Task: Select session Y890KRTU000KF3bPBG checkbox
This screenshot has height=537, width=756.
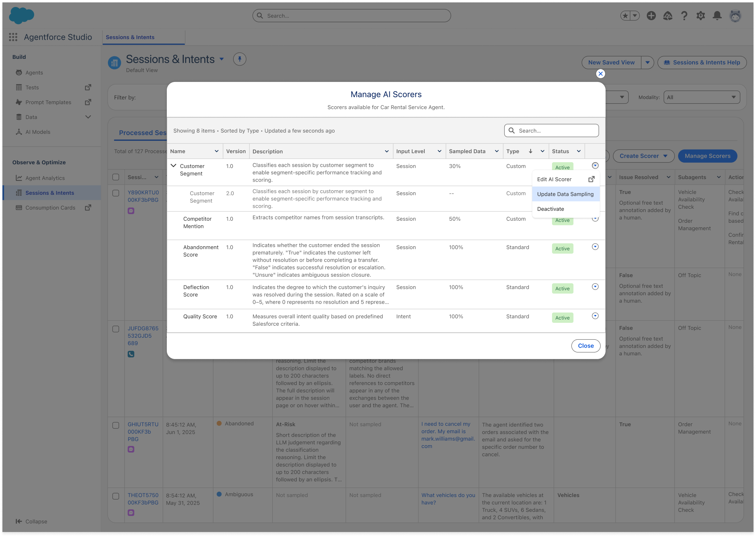Action: pyautogui.click(x=116, y=193)
